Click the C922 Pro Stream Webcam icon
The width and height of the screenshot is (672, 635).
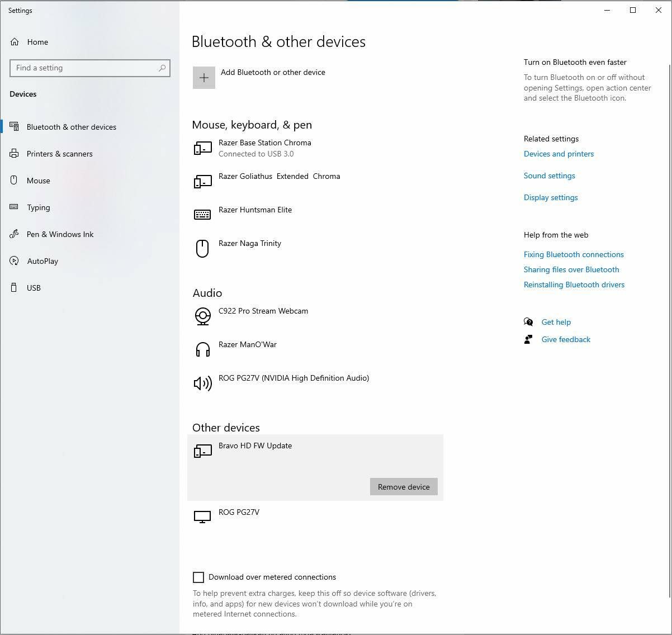pyautogui.click(x=202, y=316)
